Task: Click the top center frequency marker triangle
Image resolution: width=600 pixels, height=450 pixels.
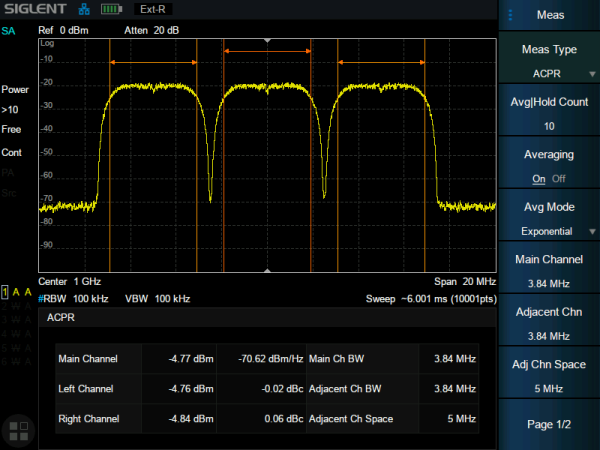Action: pyautogui.click(x=267, y=40)
